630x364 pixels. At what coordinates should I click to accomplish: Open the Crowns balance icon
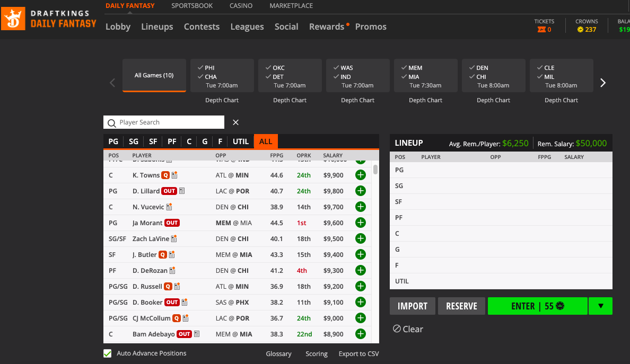[581, 30]
